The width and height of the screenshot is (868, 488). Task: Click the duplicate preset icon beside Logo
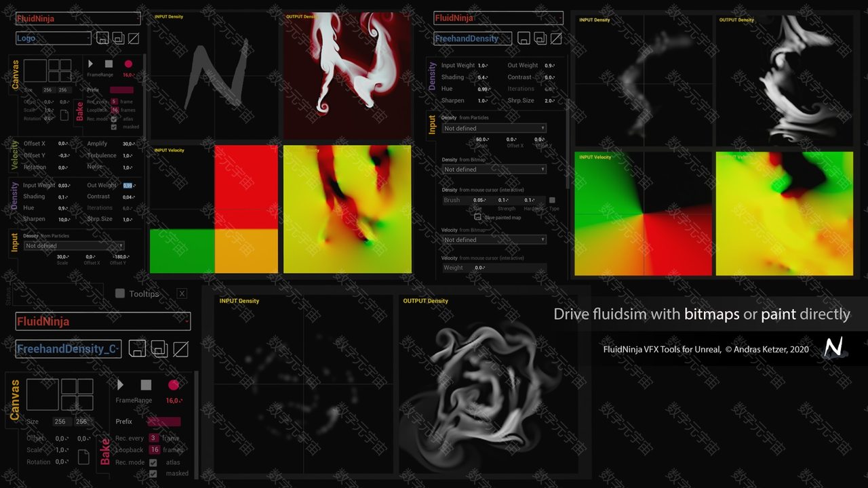[x=118, y=38]
